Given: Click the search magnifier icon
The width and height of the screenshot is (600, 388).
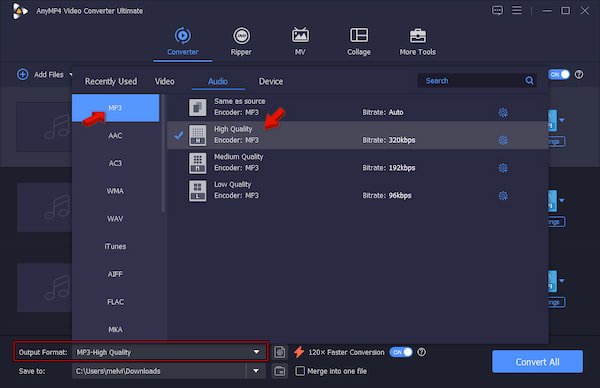Looking at the screenshot, I should [x=530, y=81].
